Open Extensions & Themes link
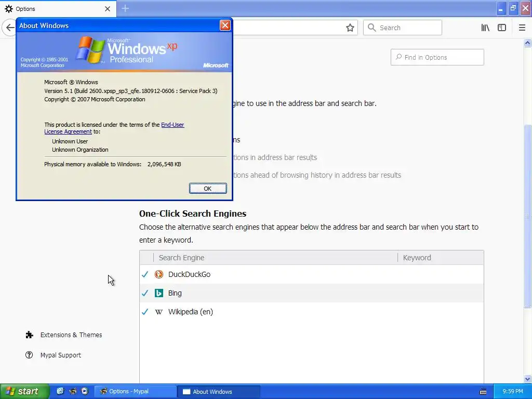532x399 pixels. tap(71, 335)
